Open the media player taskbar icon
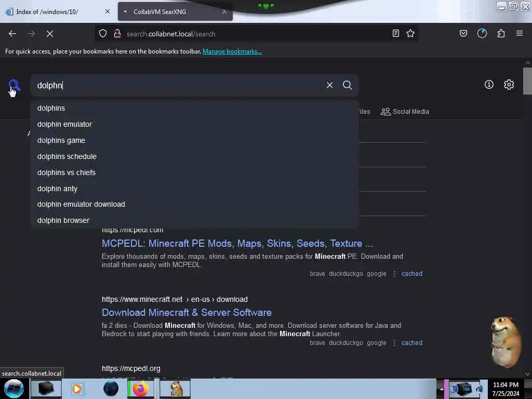Image resolution: width=532 pixels, height=399 pixels. 77,389
